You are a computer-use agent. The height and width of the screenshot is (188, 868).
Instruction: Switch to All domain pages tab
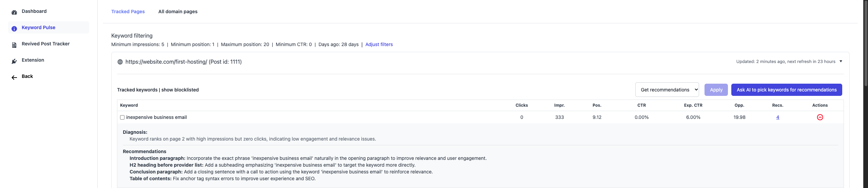click(x=178, y=12)
